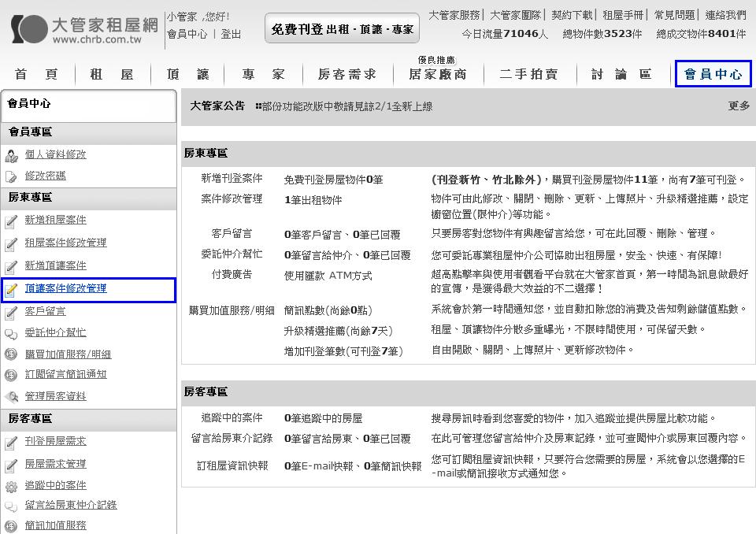
Task: Open 訂閱留言簡訊通知 in sidebar
Action: point(65,374)
